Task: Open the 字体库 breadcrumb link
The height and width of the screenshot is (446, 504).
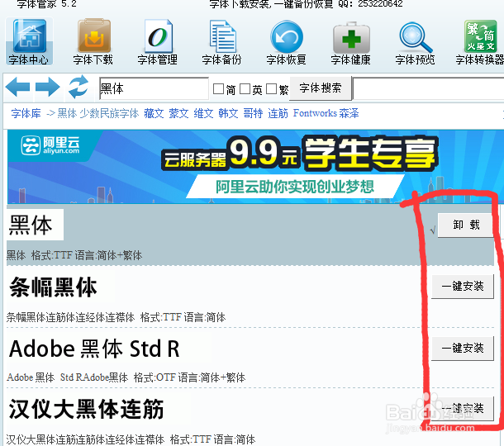Action: point(26,113)
